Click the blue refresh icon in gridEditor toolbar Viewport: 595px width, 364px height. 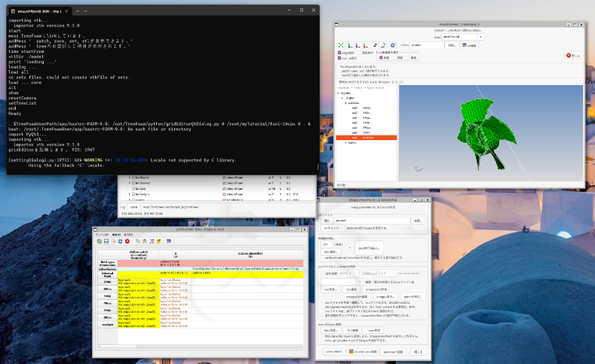click(x=121, y=241)
